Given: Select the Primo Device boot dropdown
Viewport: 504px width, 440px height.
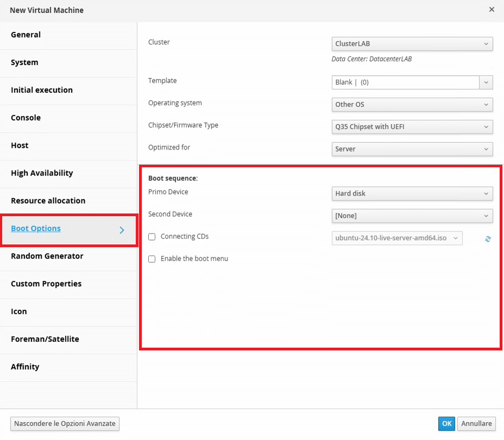Looking at the screenshot, I should coord(412,193).
